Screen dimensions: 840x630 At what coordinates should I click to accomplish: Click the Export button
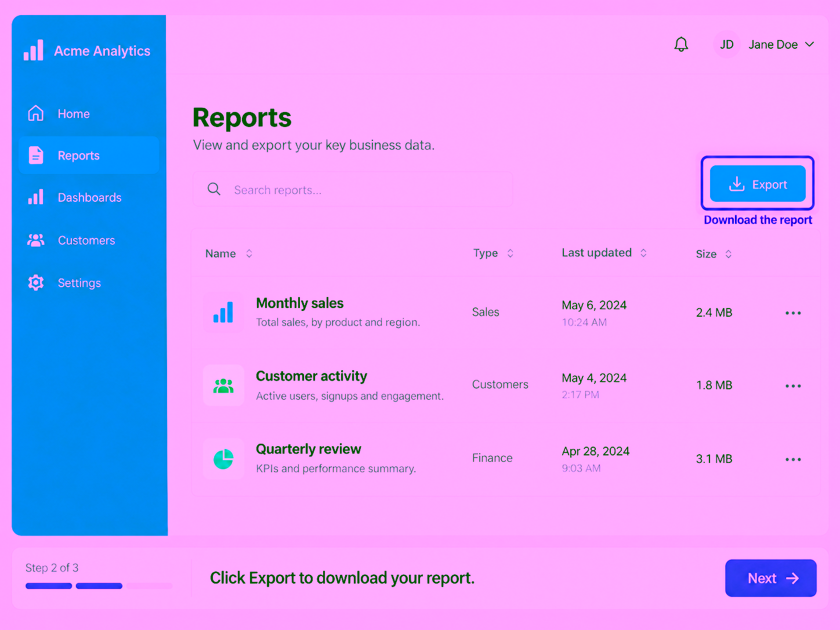click(x=758, y=184)
